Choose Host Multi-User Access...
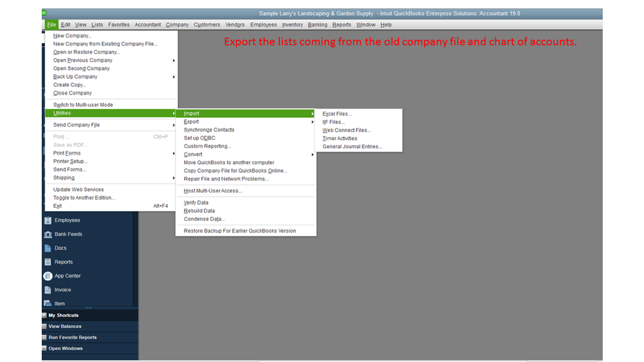644x362 pixels. point(213,191)
